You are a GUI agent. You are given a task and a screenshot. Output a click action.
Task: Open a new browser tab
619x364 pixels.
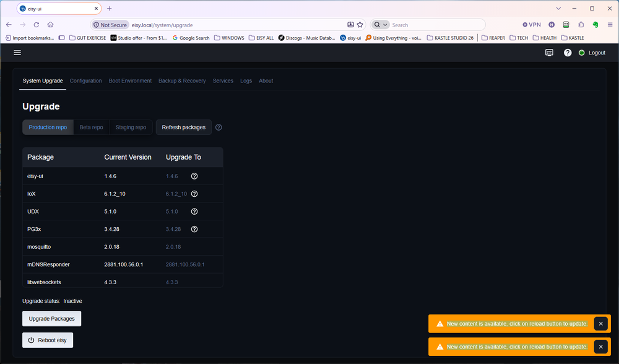click(110, 8)
